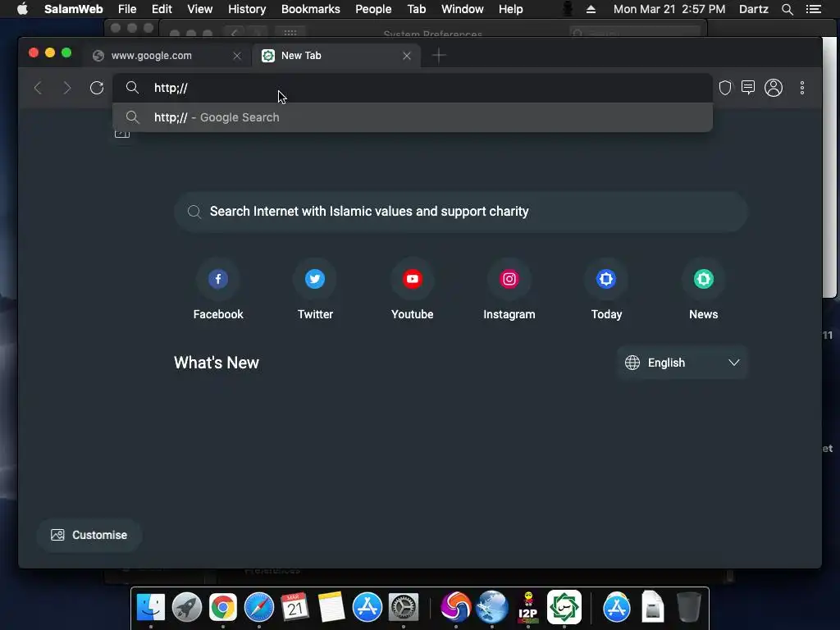Open the Apple menu
The width and height of the screenshot is (840, 630).
[22, 9]
